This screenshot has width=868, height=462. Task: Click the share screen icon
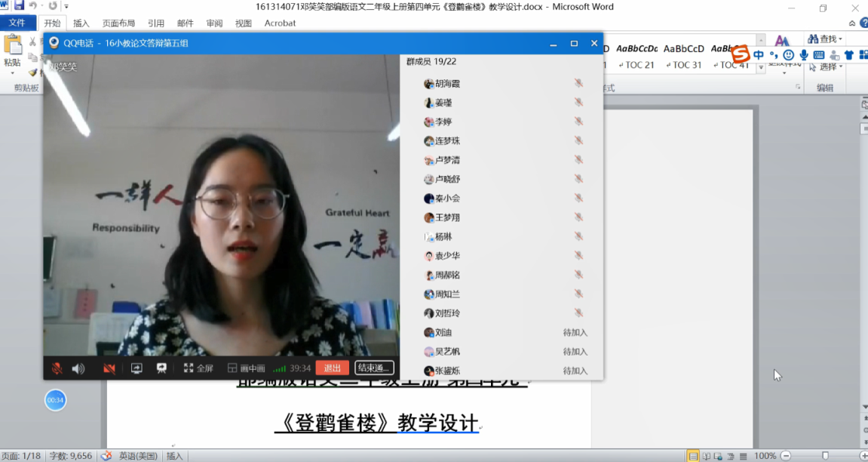[136, 368]
